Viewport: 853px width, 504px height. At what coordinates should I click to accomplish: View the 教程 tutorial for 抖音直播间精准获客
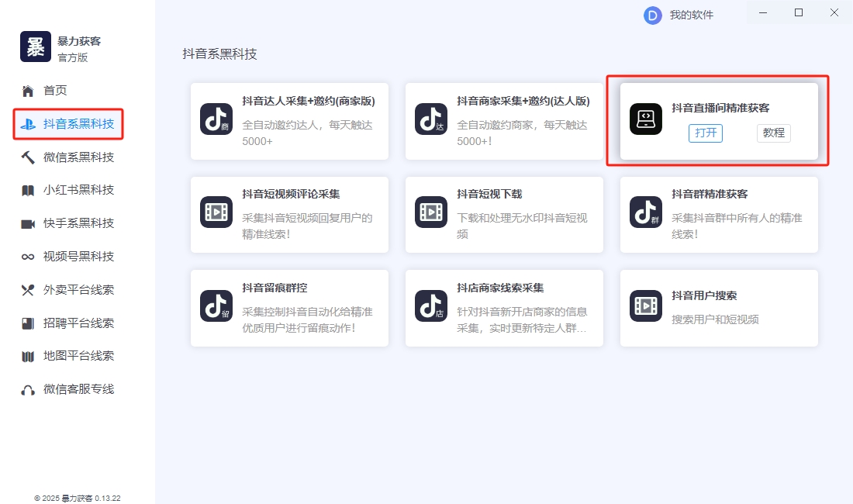[773, 133]
